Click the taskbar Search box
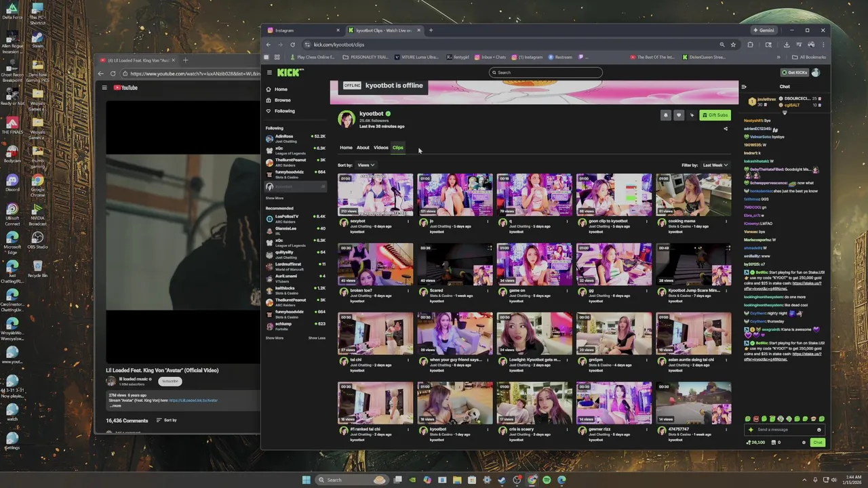The width and height of the screenshot is (868, 488). coord(351,480)
